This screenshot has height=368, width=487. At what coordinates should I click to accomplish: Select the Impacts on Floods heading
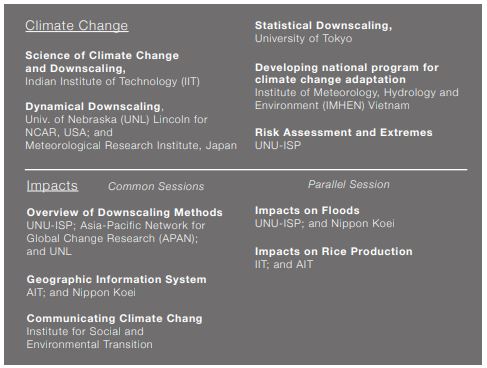(307, 210)
